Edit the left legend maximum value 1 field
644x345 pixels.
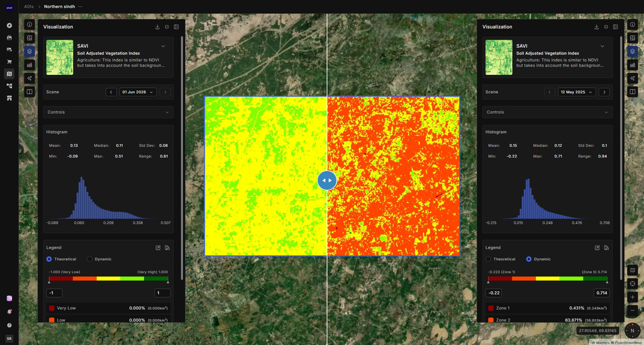click(162, 293)
